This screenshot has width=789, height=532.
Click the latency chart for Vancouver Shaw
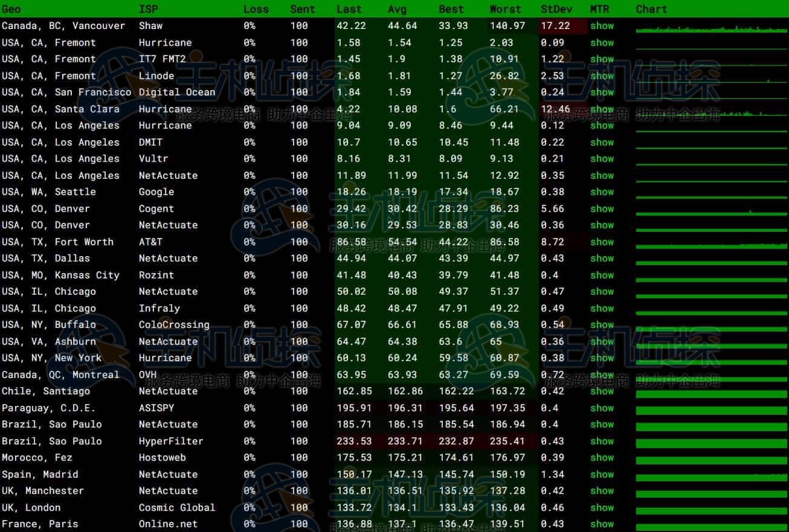coord(710,28)
